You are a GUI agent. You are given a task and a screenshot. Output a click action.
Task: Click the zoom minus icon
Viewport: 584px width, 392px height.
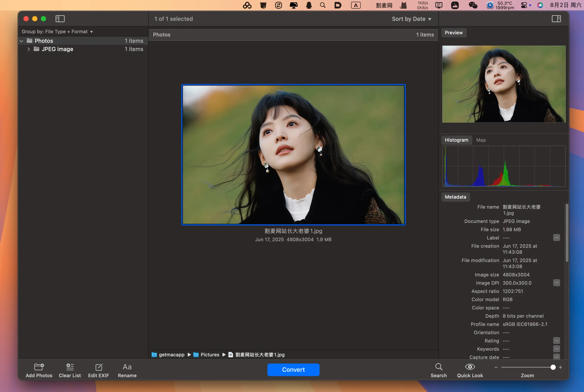pos(496,367)
